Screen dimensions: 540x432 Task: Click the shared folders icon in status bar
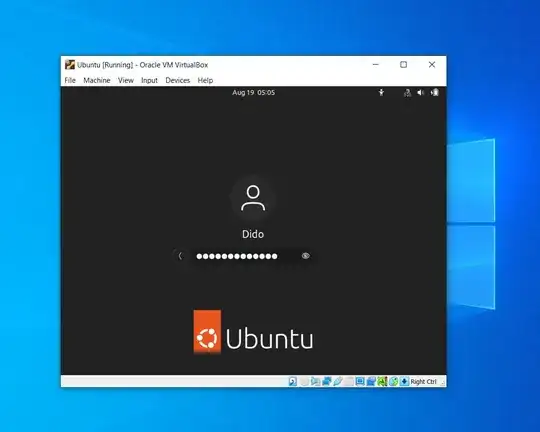point(349,381)
